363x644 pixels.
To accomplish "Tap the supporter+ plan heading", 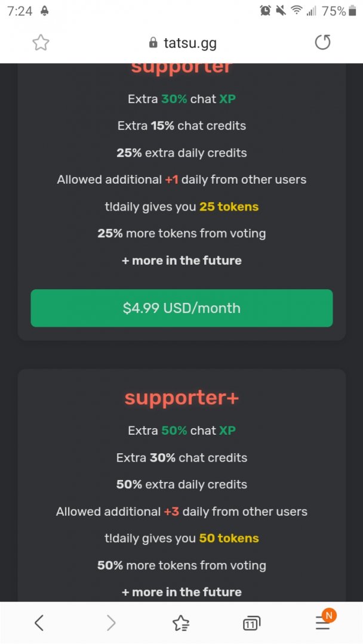I will [181, 398].
